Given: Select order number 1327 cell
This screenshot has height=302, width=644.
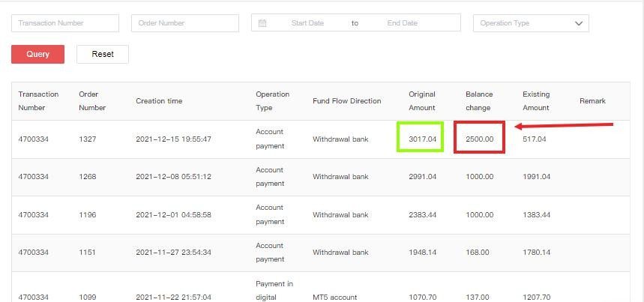Looking at the screenshot, I should 88,139.
